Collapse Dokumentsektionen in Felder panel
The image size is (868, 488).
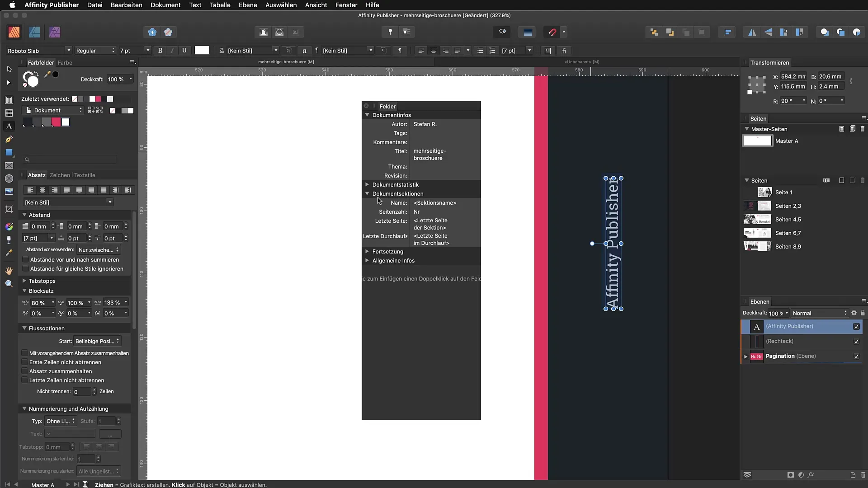[367, 193]
